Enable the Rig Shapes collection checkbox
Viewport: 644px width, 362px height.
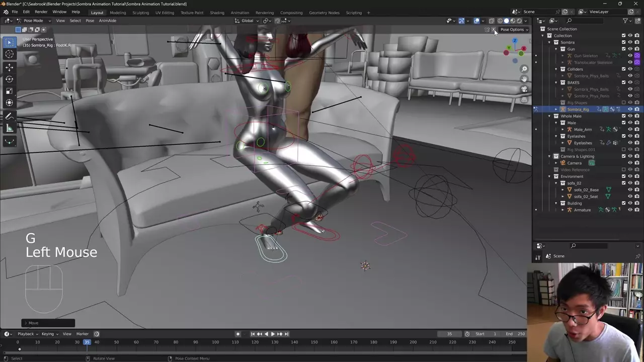coord(623,103)
